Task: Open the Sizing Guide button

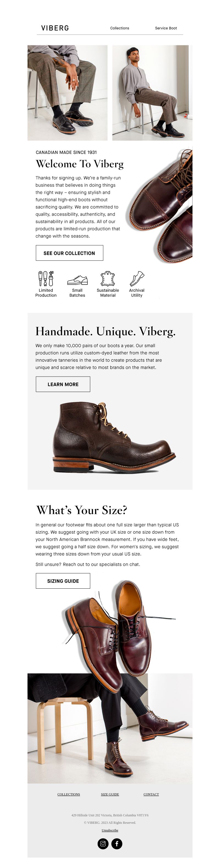Action: (63, 581)
